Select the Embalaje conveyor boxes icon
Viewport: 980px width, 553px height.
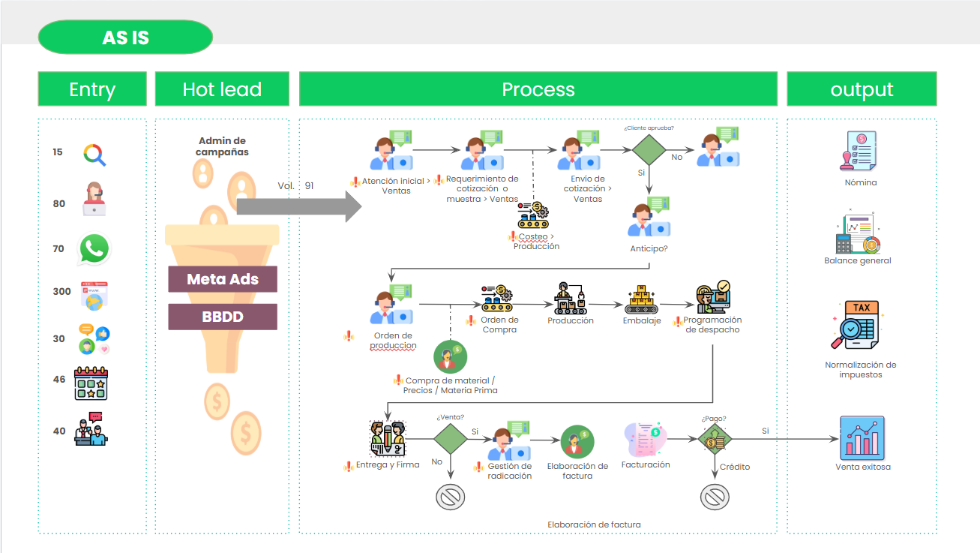(x=641, y=299)
